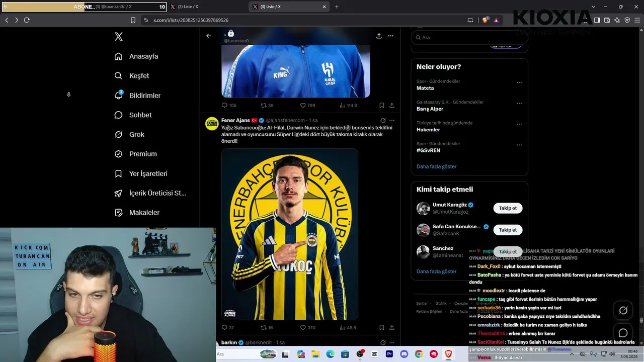Open more options for Barış Alper trend
Viewport: 644px width, 362px height.
pos(519,104)
